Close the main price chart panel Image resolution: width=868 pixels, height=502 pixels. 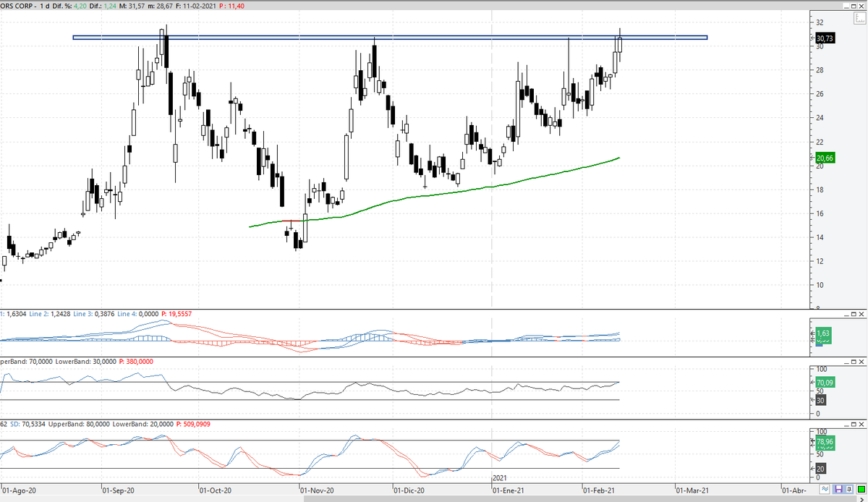(x=861, y=6)
